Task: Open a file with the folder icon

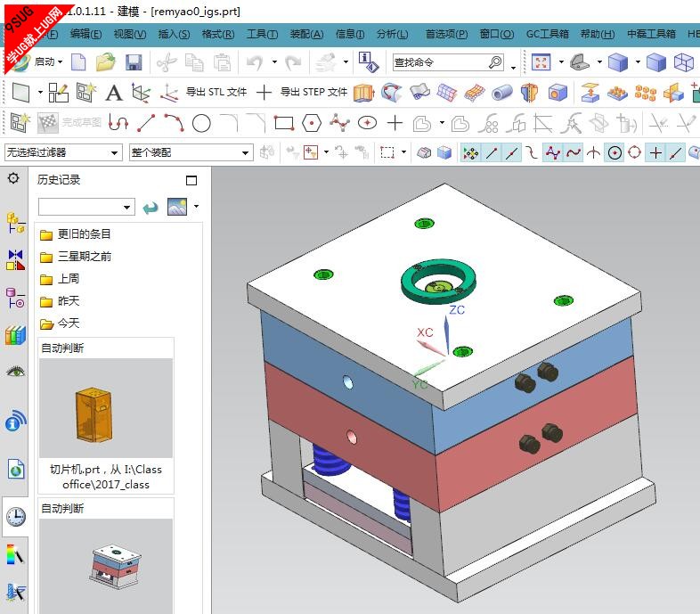Action: [x=106, y=62]
